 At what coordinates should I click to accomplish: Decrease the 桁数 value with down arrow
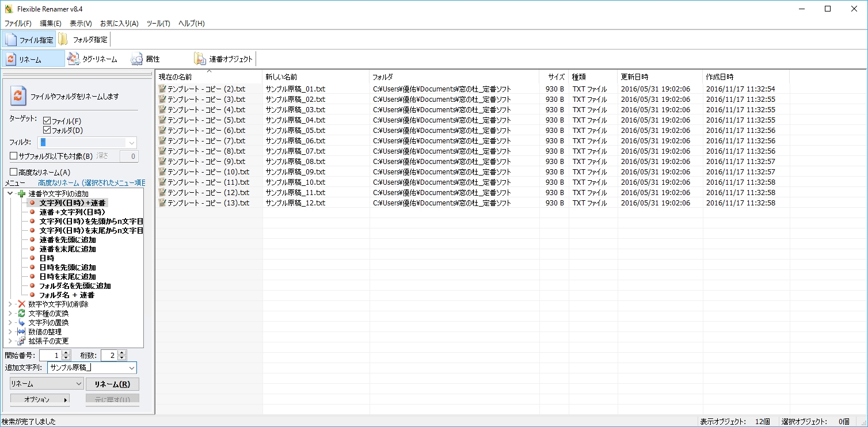coord(121,358)
